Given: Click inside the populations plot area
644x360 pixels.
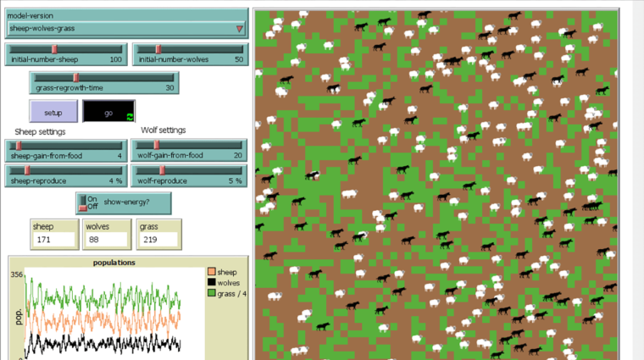Looking at the screenshot, I should coord(114,314).
